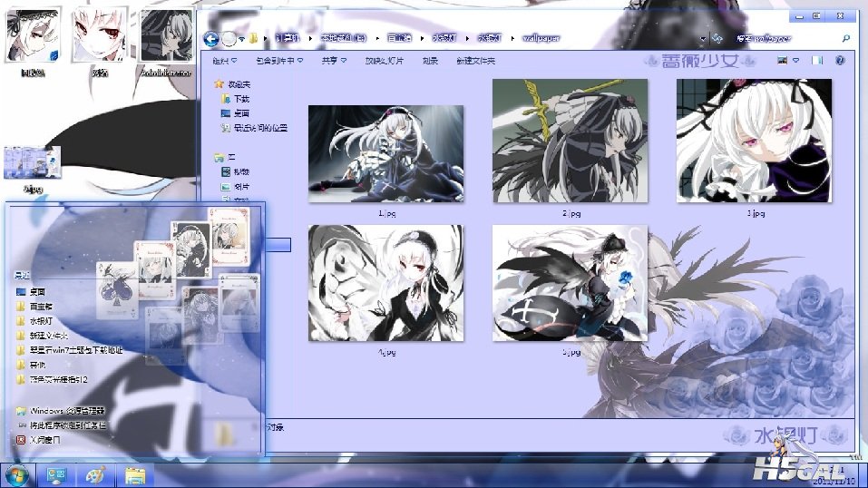The width and height of the screenshot is (868, 488).
Task: Click the 3.jpg file name label
Action: click(x=756, y=213)
